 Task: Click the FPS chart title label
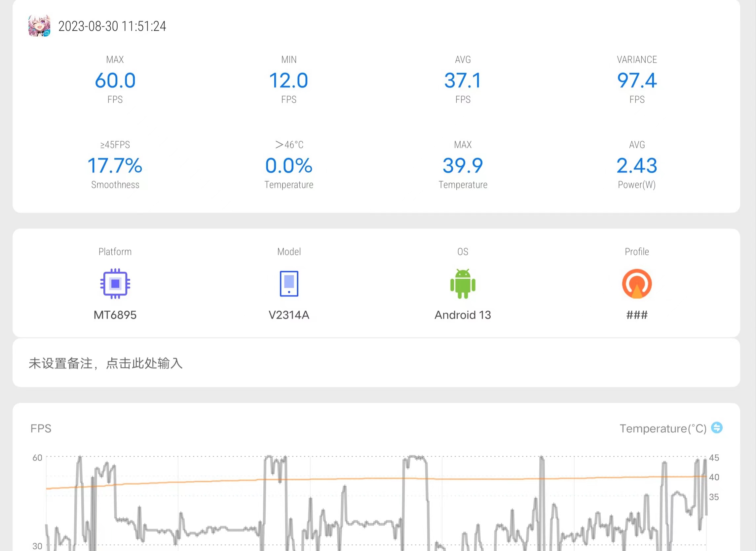[41, 428]
